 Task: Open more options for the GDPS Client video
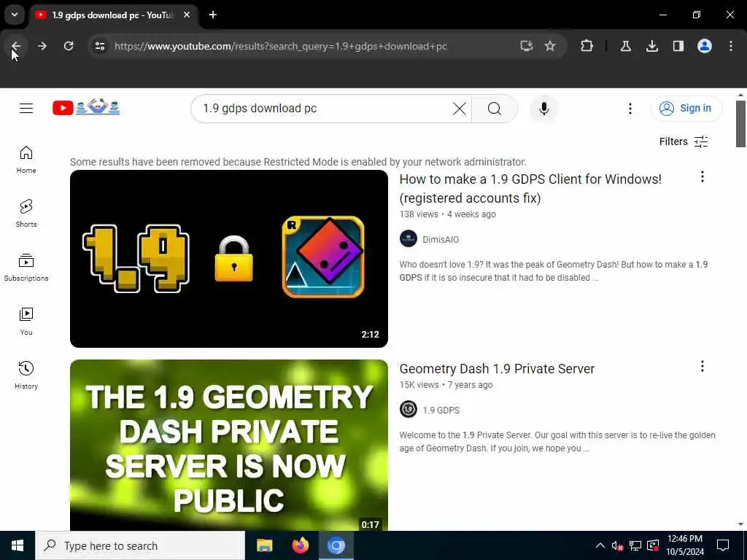click(703, 177)
